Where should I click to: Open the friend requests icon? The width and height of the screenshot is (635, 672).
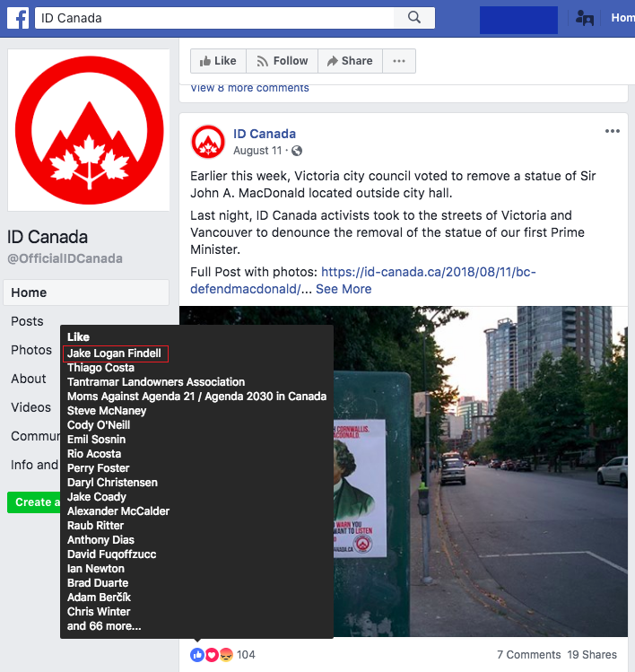pos(585,18)
